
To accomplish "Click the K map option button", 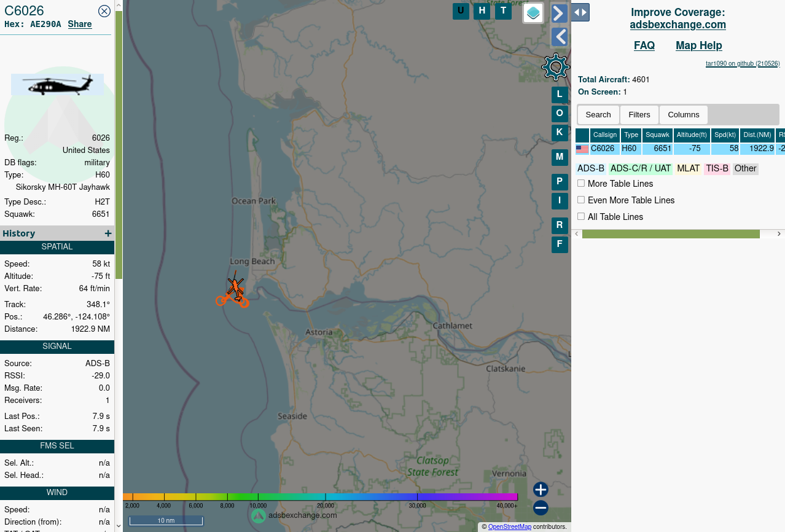I will [x=560, y=132].
